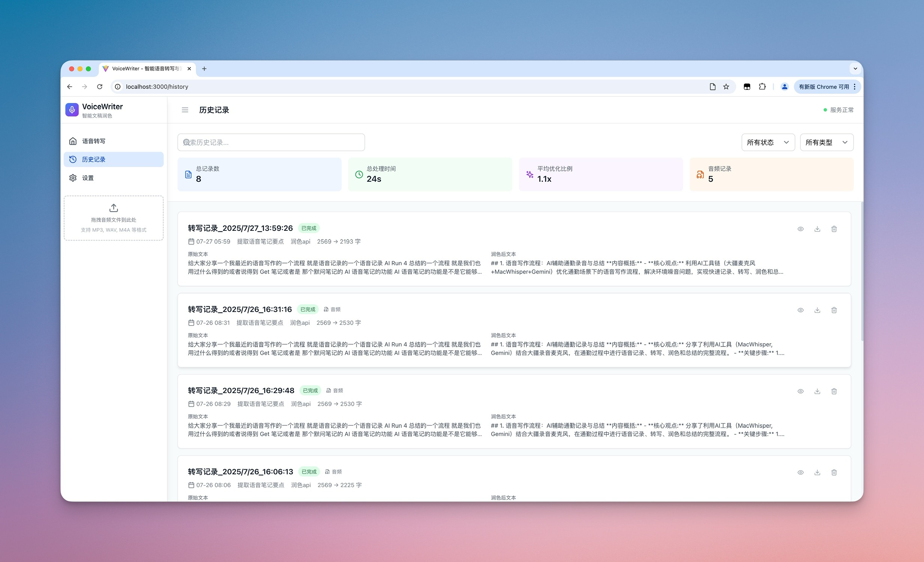Viewport: 924px width, 562px height.
Task: Open 设置 in the sidebar
Action: [x=88, y=178]
